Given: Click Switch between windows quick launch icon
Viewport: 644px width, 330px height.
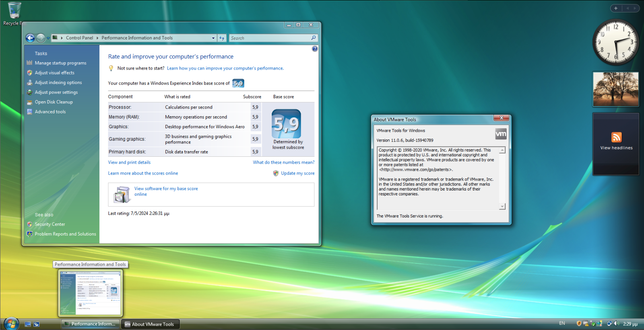Looking at the screenshot, I should point(36,324).
